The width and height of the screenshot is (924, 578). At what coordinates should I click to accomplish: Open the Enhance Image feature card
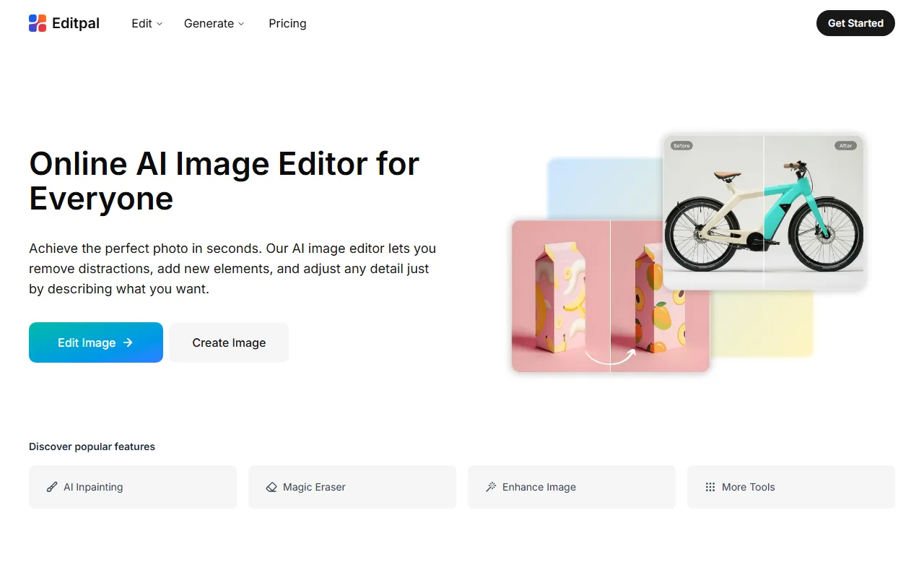[571, 487]
